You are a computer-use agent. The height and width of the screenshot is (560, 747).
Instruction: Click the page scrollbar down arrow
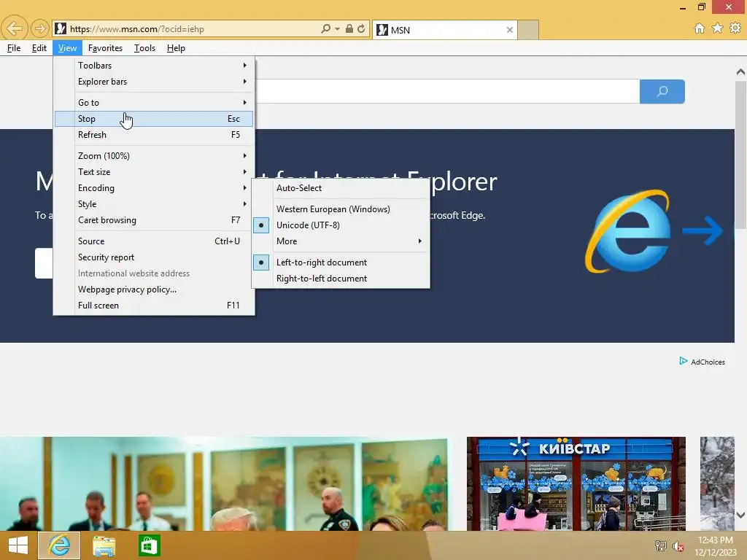click(740, 514)
